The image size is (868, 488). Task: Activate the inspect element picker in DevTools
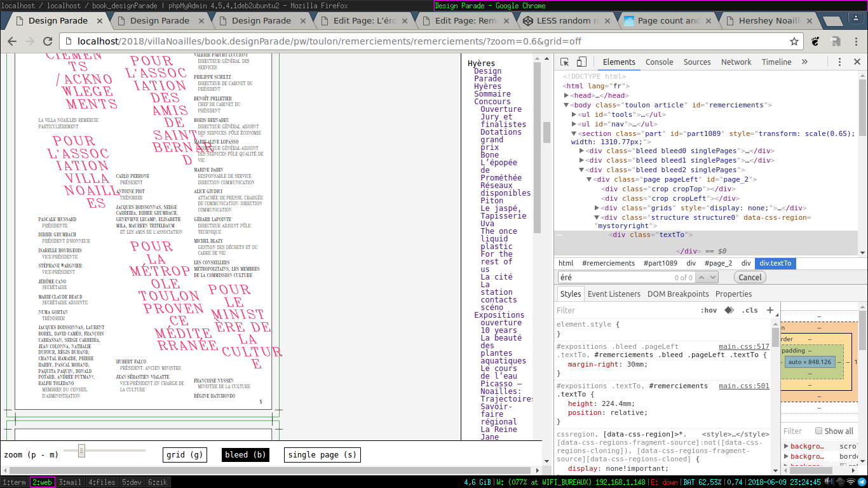pos(565,62)
